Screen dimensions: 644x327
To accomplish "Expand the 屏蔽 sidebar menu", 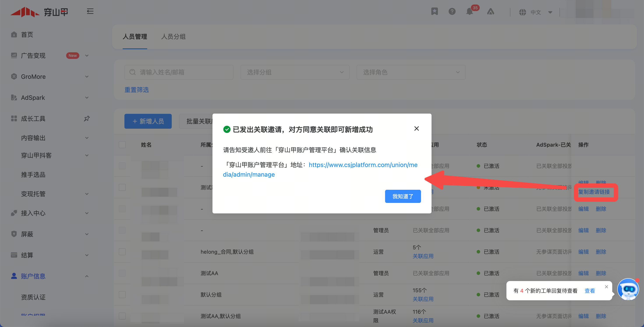I will [x=87, y=234].
